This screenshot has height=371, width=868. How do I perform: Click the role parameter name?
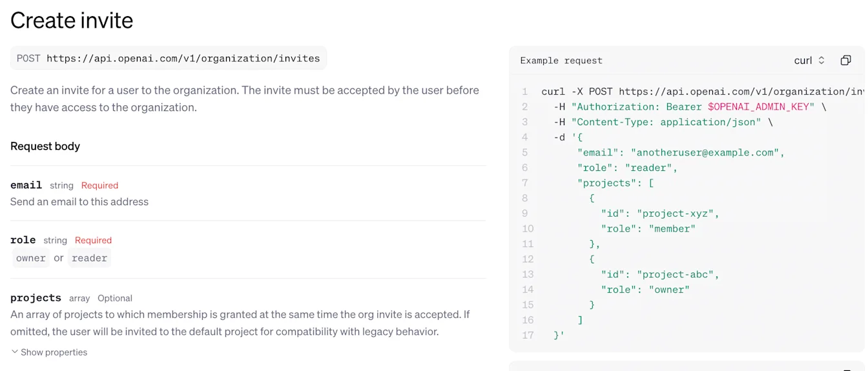point(23,240)
